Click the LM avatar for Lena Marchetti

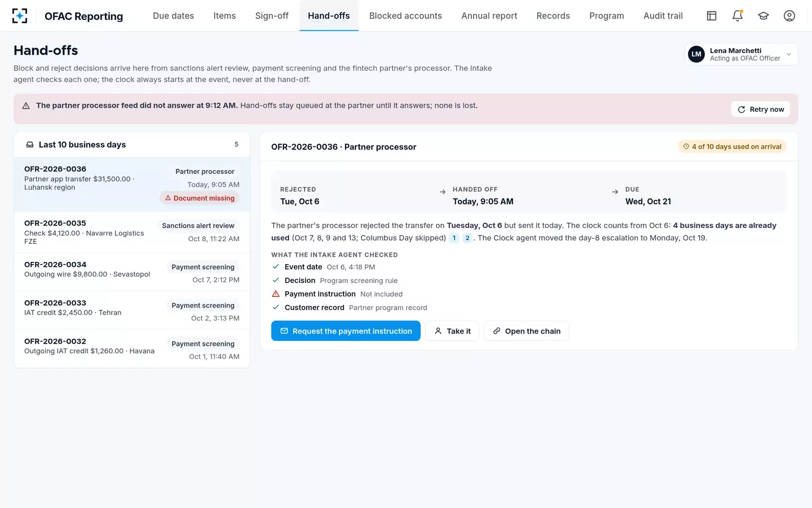697,54
